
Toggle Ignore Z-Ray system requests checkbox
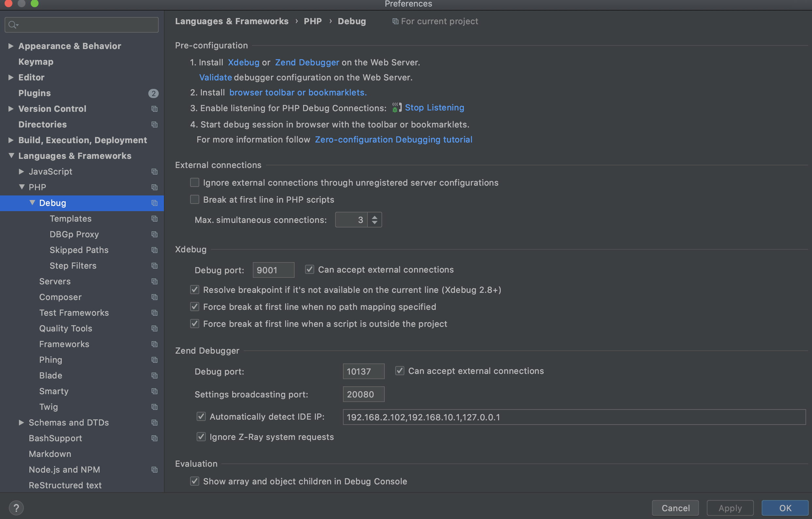(201, 437)
